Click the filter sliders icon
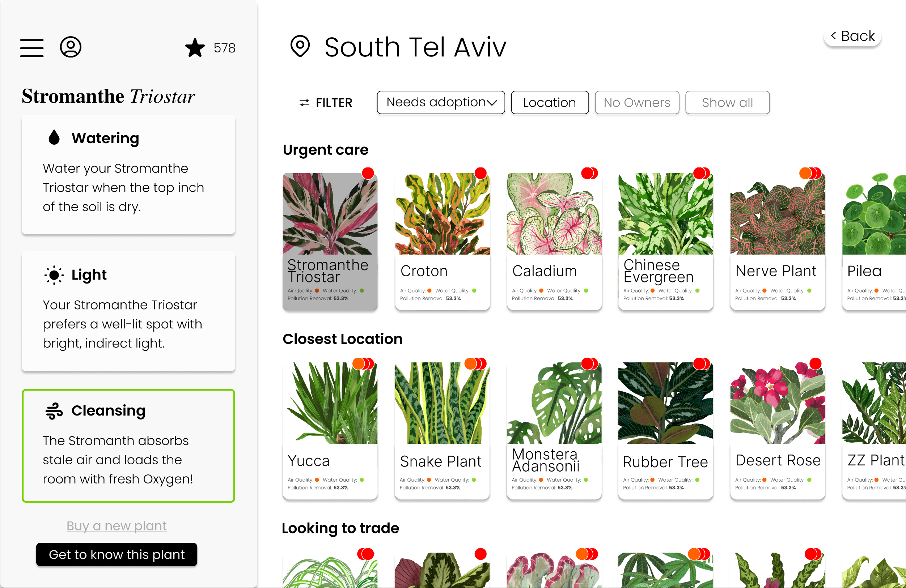This screenshot has height=588, width=906. point(304,103)
